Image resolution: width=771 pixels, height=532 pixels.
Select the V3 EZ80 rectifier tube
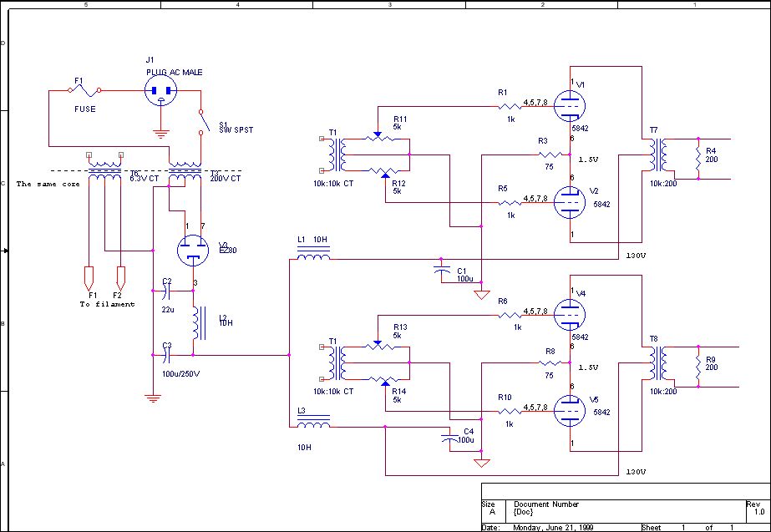(x=194, y=247)
